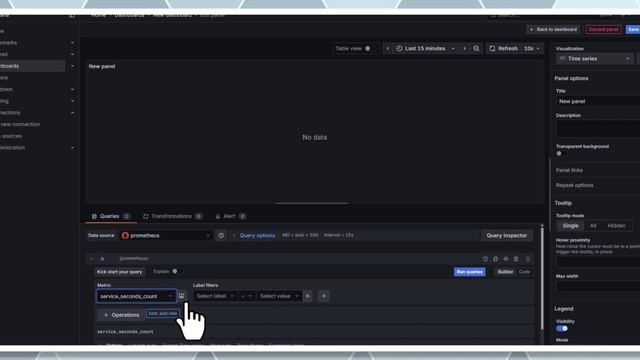
Task: Remove the label filter with X
Action: pos(308,296)
